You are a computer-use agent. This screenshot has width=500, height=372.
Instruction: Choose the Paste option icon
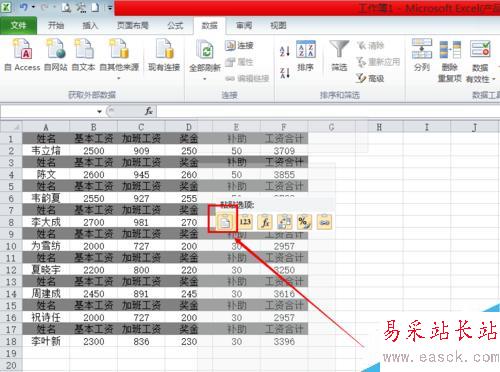click(224, 221)
